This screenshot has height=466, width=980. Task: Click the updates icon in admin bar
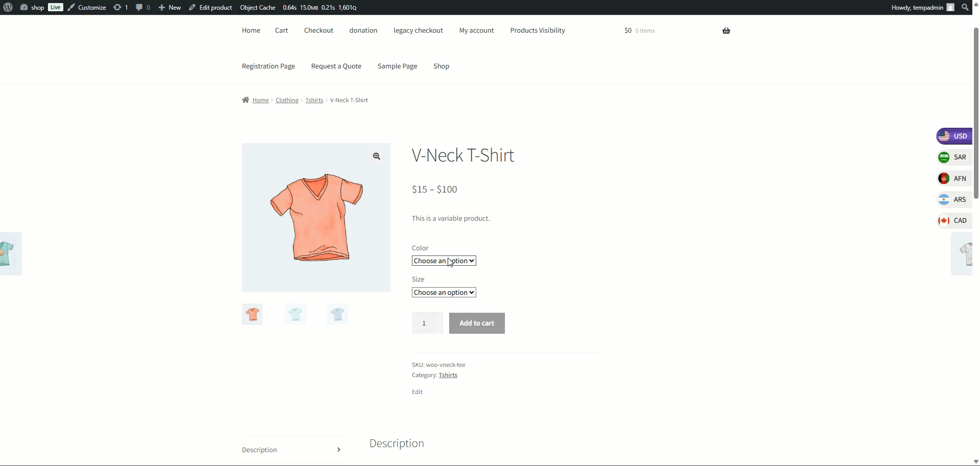click(x=120, y=7)
